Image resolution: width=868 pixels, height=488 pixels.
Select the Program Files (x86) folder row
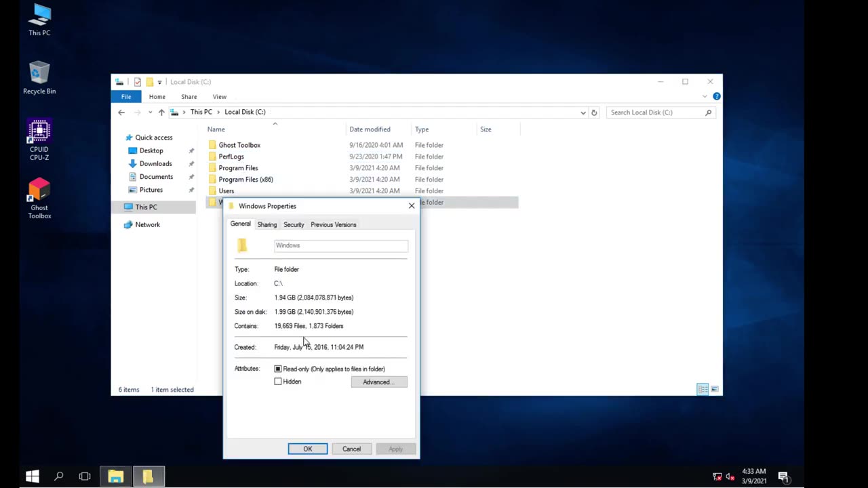pyautogui.click(x=362, y=180)
